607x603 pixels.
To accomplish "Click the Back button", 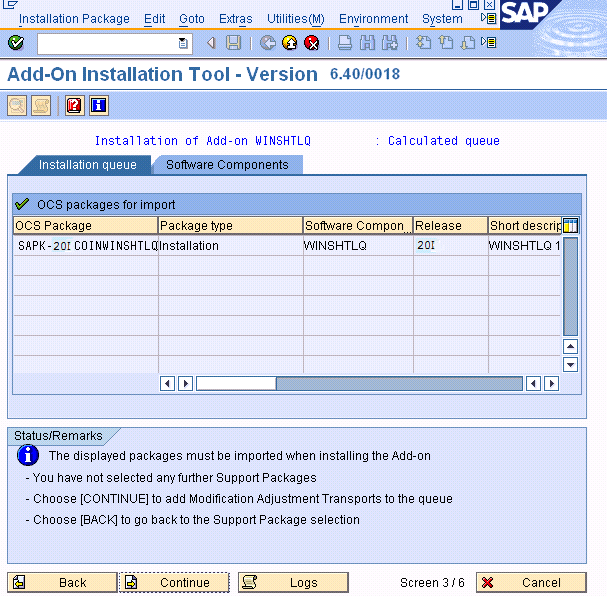I will click(62, 582).
